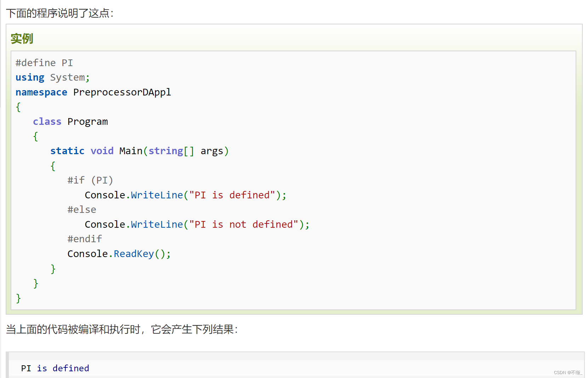The height and width of the screenshot is (378, 588).
Task: Click the word "System;" in using line
Action: coord(70,77)
